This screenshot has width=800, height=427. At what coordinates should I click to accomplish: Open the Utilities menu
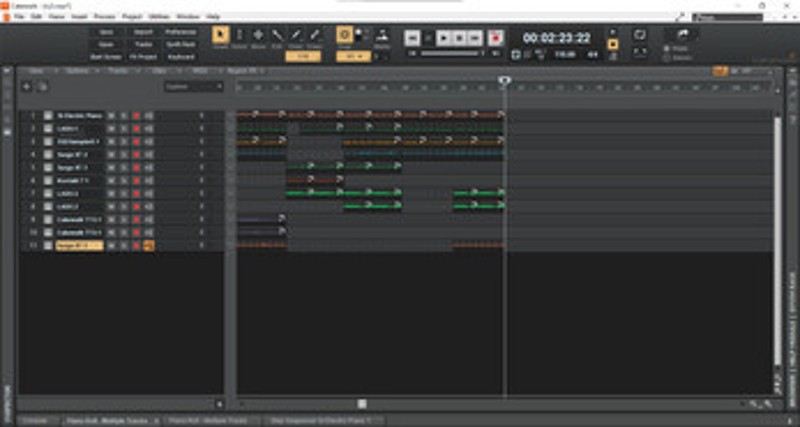(x=159, y=17)
